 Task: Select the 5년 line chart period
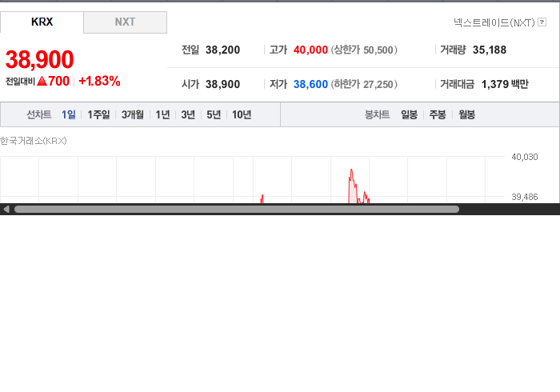[214, 114]
